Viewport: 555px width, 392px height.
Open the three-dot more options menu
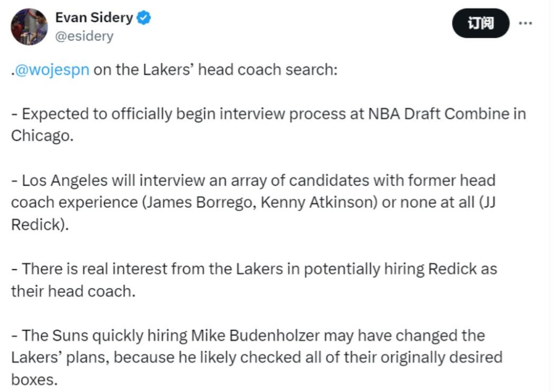tap(525, 24)
